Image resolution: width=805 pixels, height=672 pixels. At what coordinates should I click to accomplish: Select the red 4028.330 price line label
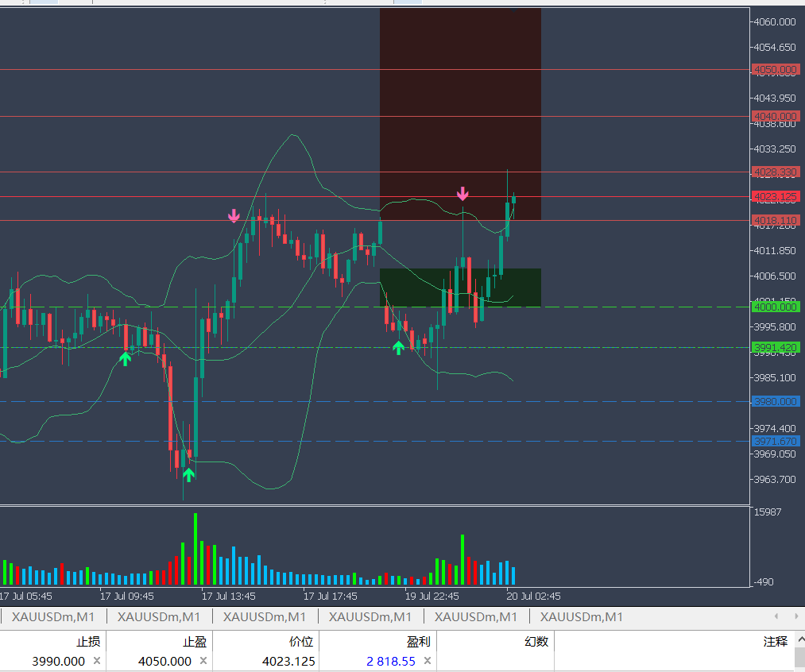pos(776,172)
